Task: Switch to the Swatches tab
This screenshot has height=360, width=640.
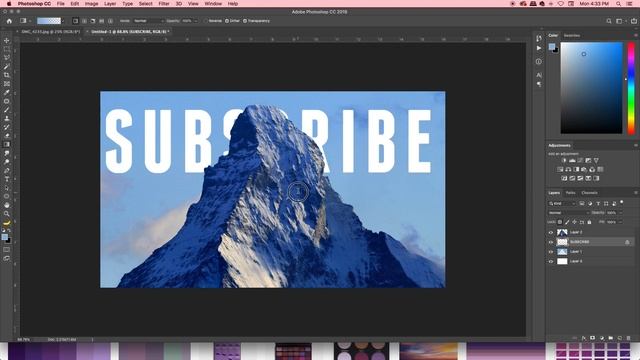Action: pyautogui.click(x=571, y=36)
